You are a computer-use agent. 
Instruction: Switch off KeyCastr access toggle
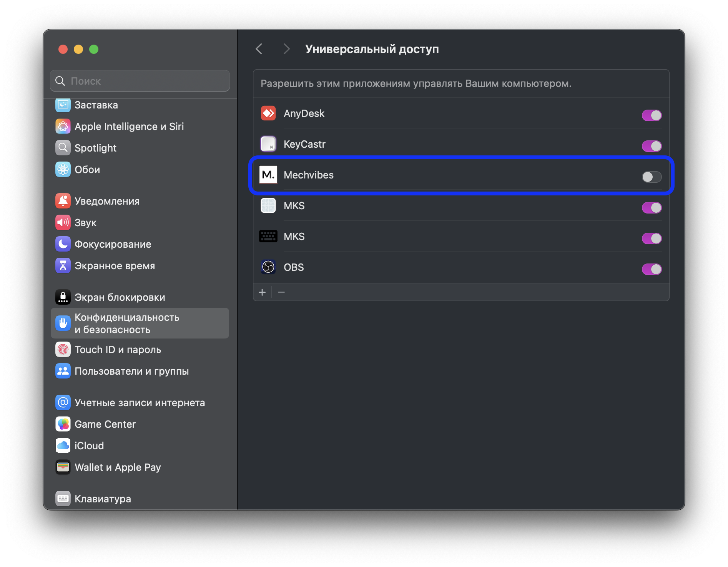(x=651, y=146)
